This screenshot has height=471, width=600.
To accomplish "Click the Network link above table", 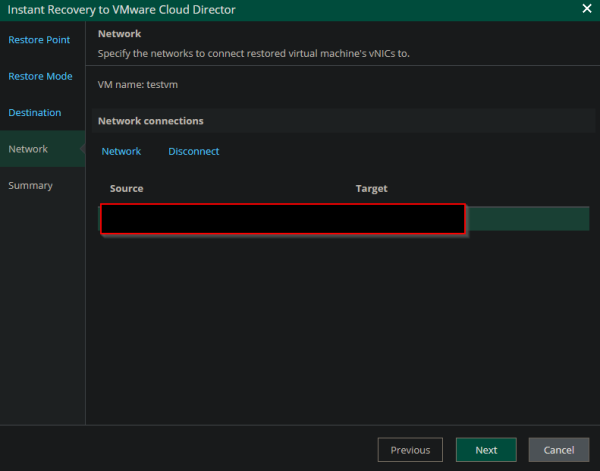I will pos(121,151).
